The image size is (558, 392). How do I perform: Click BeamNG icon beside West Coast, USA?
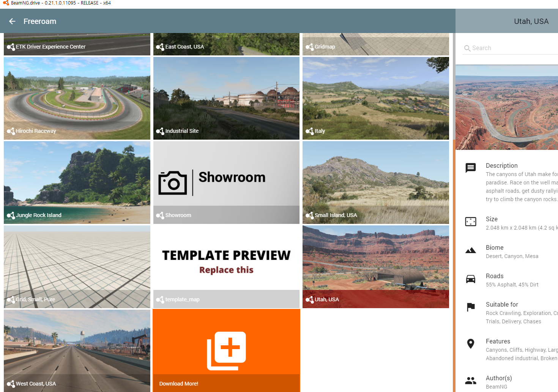pyautogui.click(x=11, y=384)
